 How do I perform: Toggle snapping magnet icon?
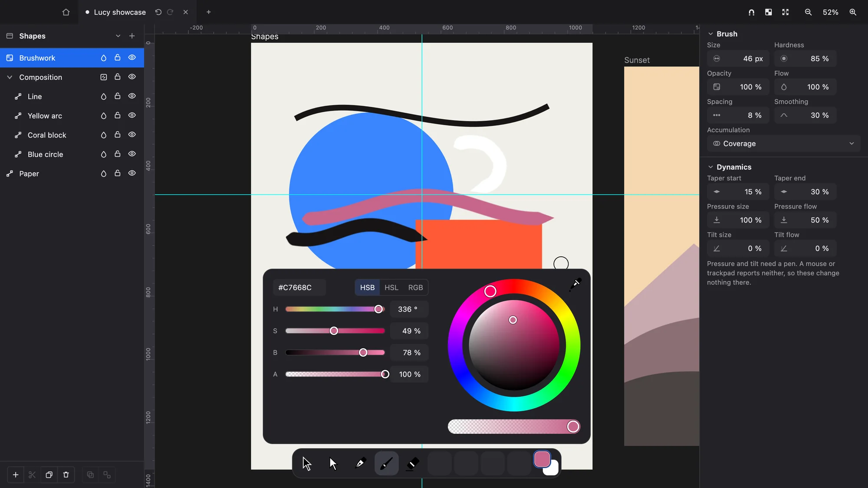tap(751, 12)
